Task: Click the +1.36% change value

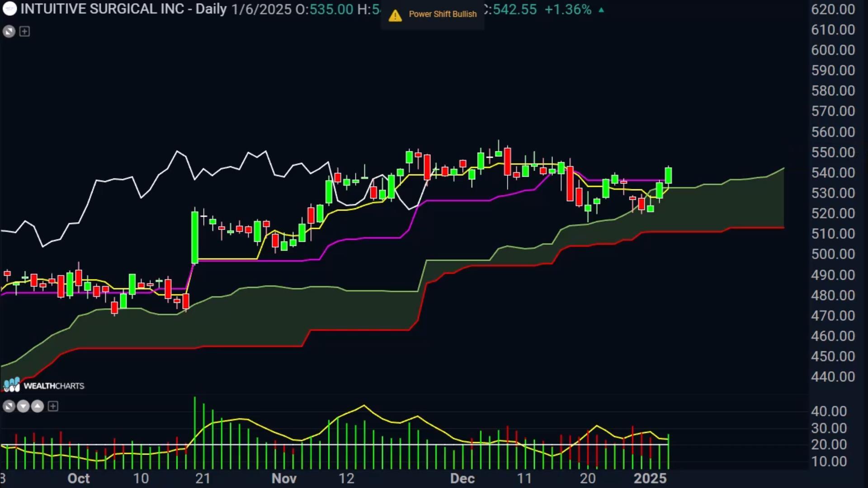Action: click(568, 9)
